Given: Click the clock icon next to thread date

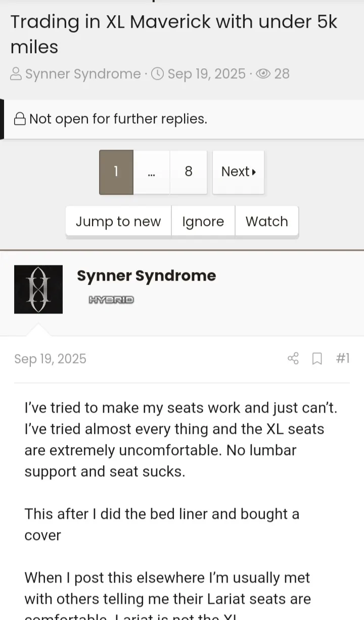Looking at the screenshot, I should tap(158, 74).
